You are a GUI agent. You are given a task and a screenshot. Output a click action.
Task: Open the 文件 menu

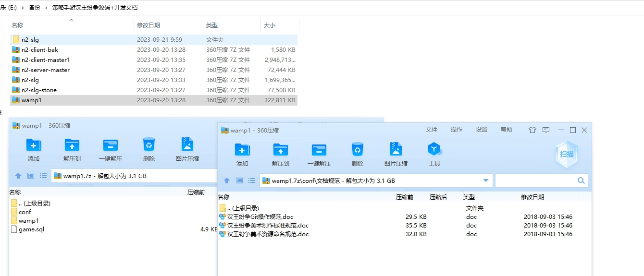click(432, 130)
